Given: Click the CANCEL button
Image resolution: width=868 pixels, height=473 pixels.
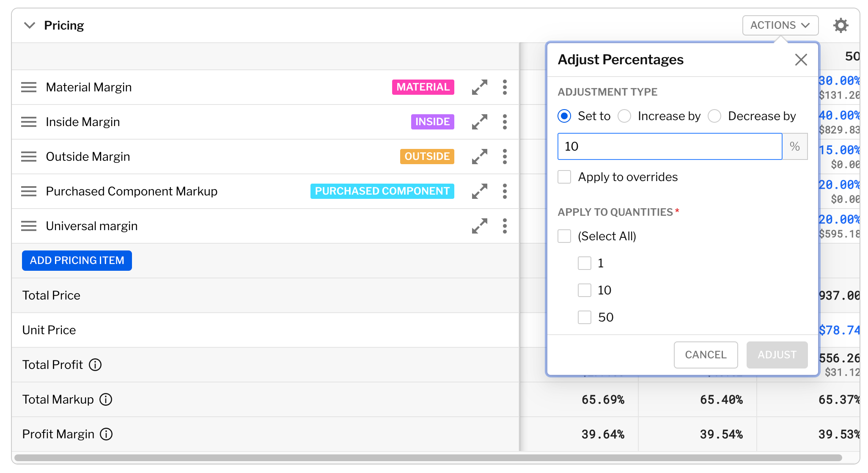Looking at the screenshot, I should pos(706,355).
